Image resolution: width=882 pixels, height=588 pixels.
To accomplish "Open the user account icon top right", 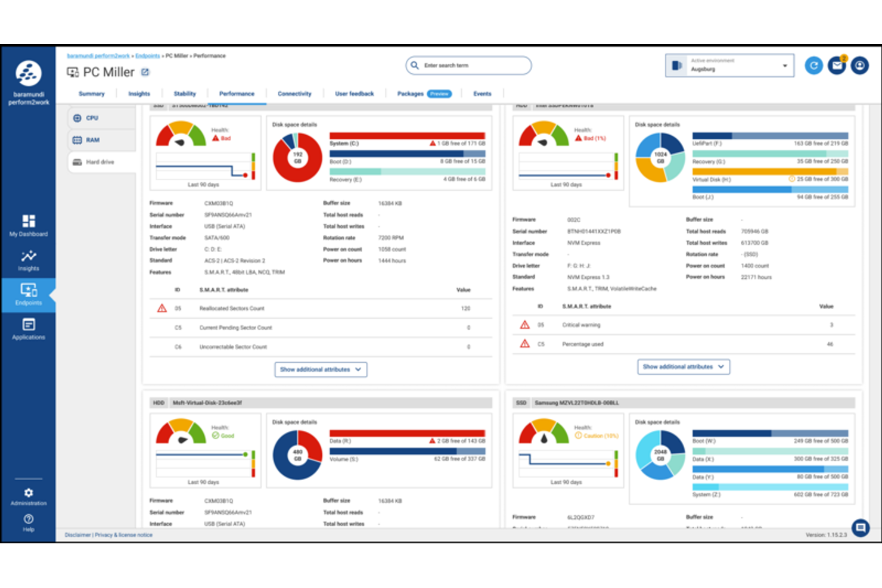I will click(860, 66).
